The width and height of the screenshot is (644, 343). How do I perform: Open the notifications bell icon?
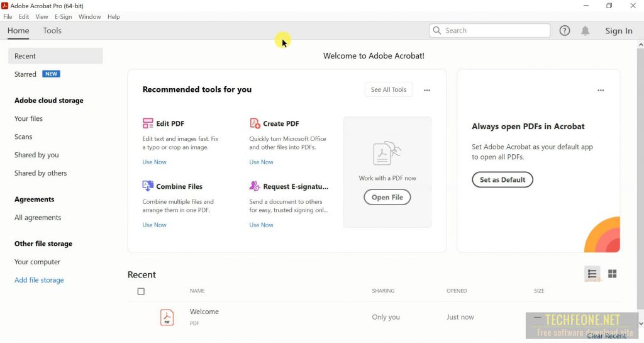586,30
